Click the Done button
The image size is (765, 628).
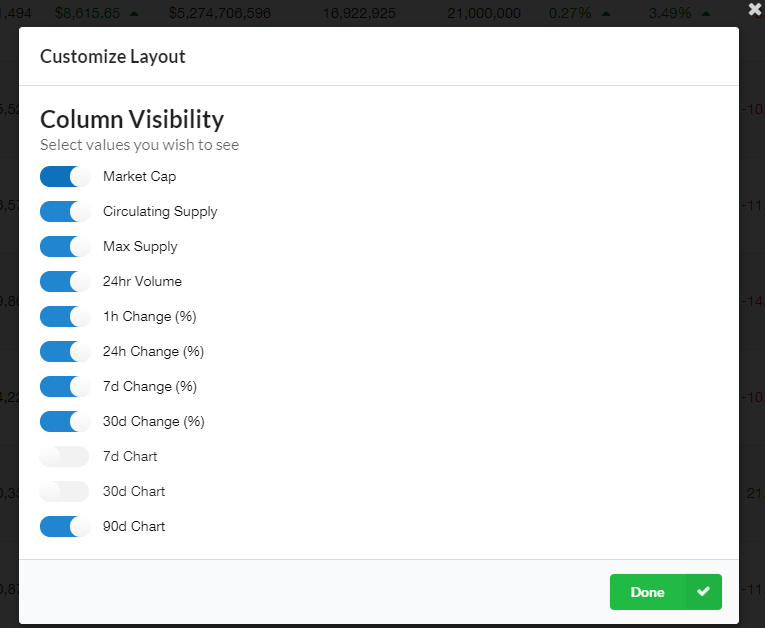click(x=665, y=592)
